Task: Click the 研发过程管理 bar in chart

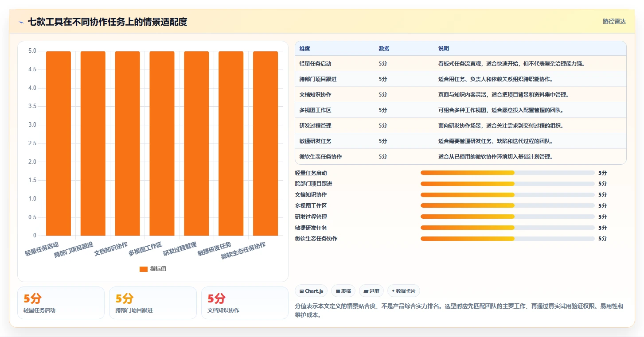Action: click(196, 143)
